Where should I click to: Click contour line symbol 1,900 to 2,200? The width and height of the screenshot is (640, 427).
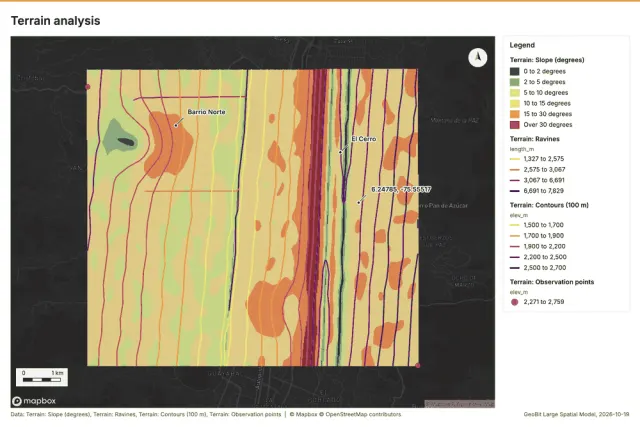point(515,246)
